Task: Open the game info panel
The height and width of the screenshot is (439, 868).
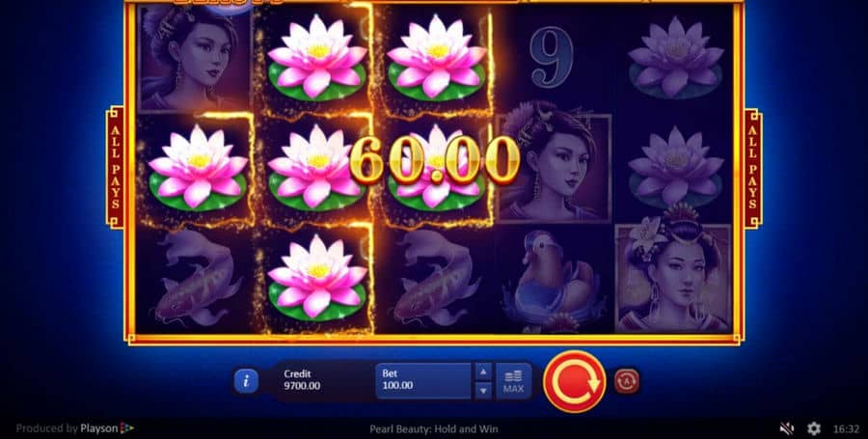Action: pos(246,381)
